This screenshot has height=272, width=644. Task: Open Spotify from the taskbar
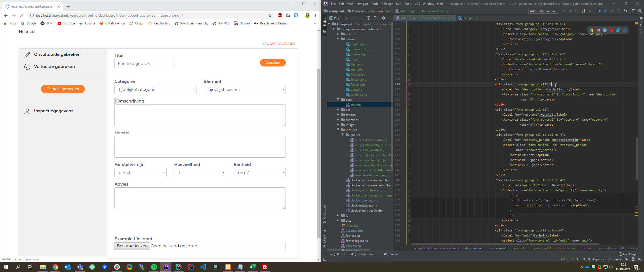(154, 267)
